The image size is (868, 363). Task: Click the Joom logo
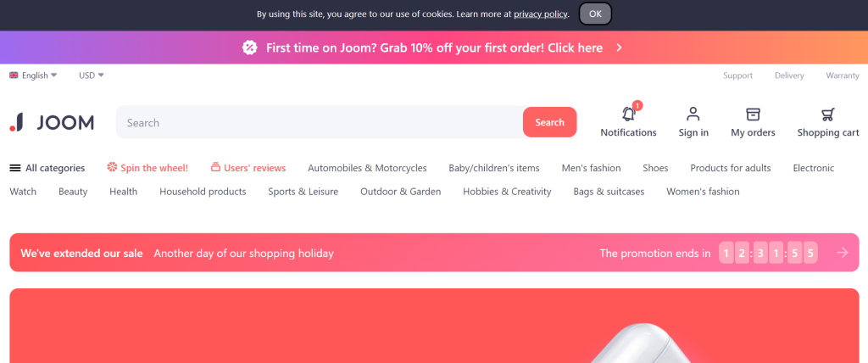point(52,122)
